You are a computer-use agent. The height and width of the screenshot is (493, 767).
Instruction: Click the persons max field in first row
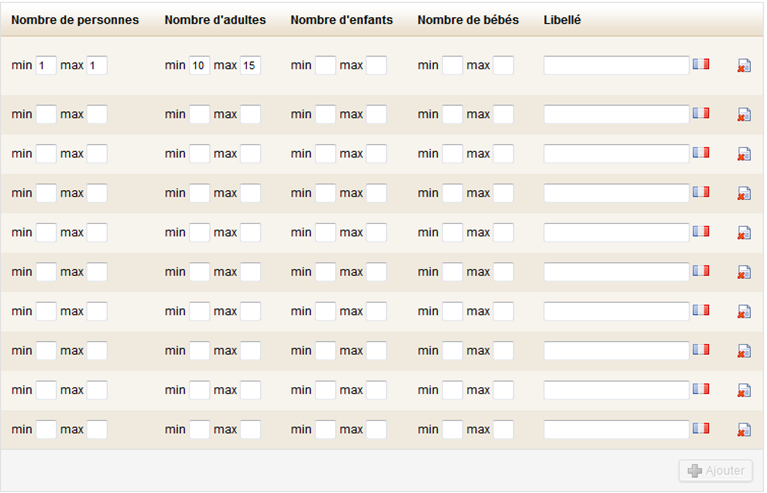(x=97, y=66)
